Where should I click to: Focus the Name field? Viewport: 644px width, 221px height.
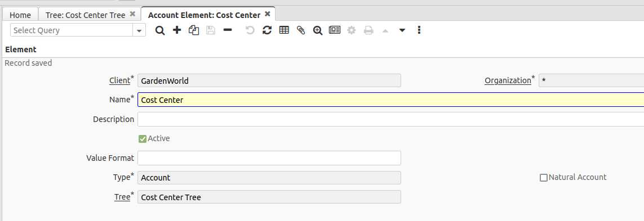click(390, 100)
